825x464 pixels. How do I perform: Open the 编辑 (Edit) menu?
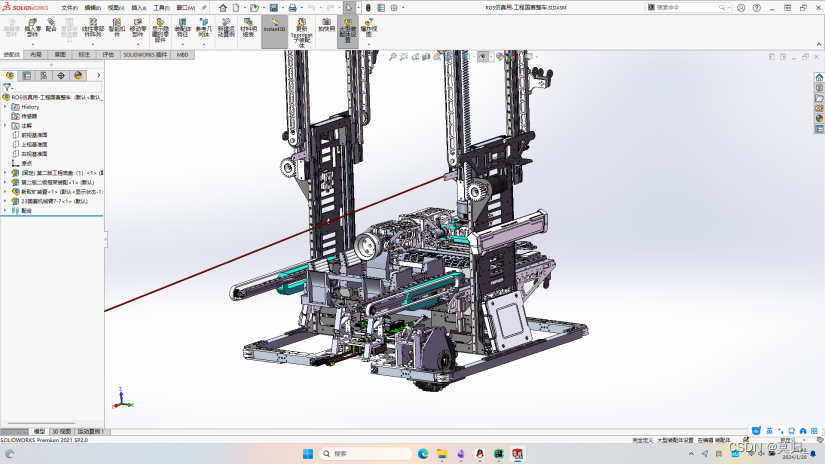[93, 8]
